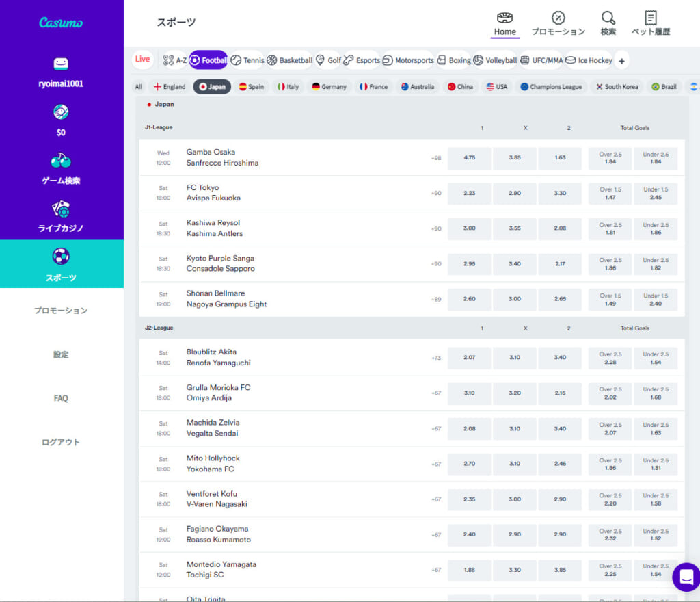Select the Japan country filter

click(x=212, y=87)
